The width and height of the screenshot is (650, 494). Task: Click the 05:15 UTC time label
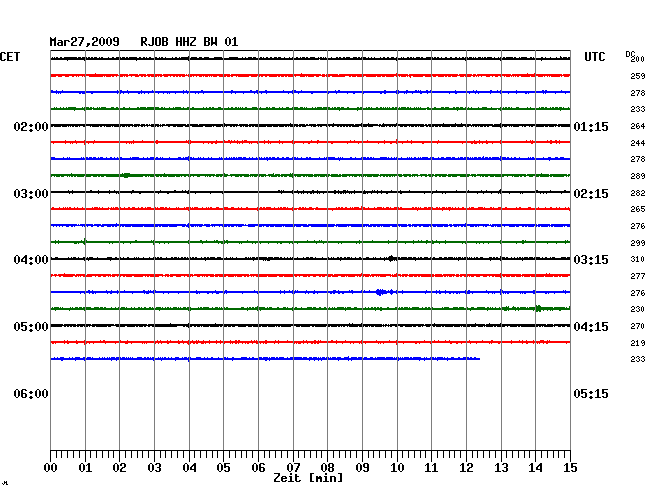[x=591, y=393]
